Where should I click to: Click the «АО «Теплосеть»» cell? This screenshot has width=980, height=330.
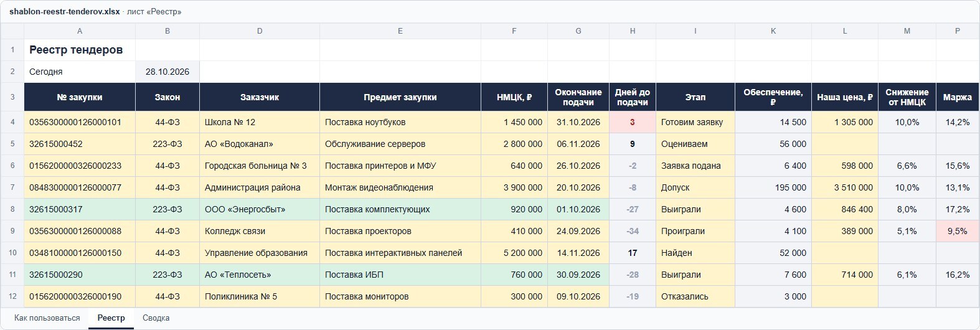point(260,275)
